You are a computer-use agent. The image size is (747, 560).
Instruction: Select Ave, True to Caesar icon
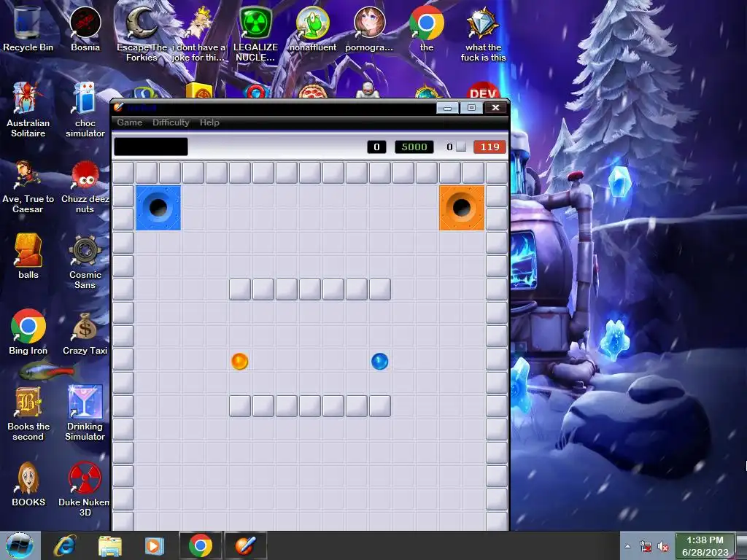pos(28,186)
